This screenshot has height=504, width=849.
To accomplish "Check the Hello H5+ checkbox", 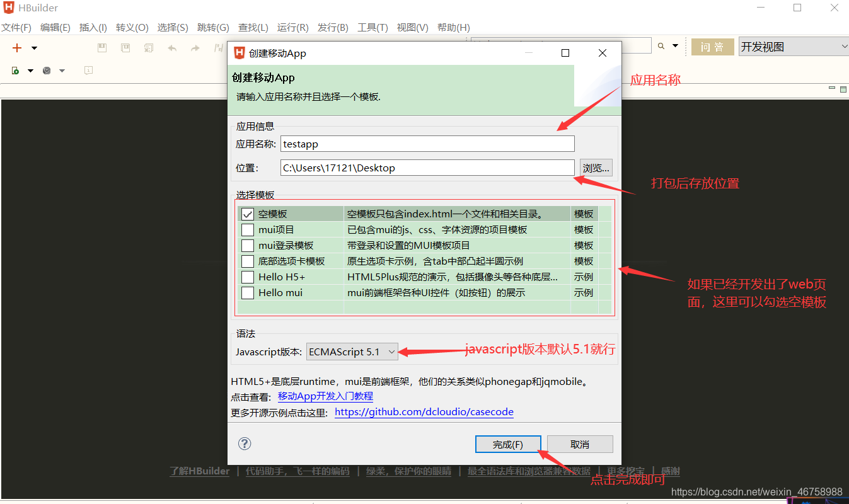I will pos(248,277).
